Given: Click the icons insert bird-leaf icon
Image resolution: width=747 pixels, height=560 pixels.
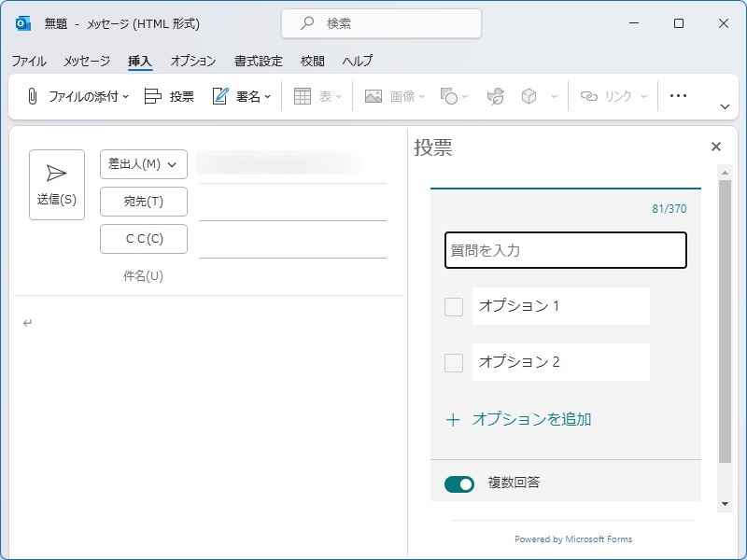Looking at the screenshot, I should (496, 96).
